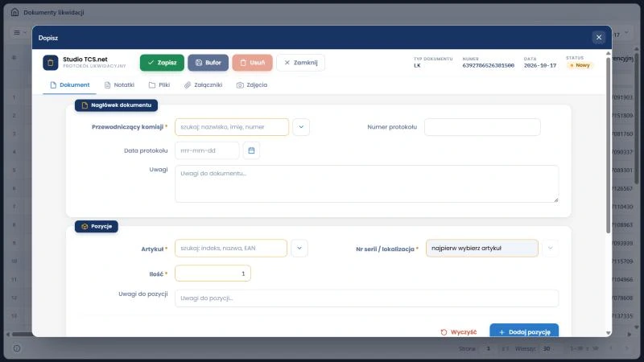Click the Uwagi do pozycji input field

[367, 298]
